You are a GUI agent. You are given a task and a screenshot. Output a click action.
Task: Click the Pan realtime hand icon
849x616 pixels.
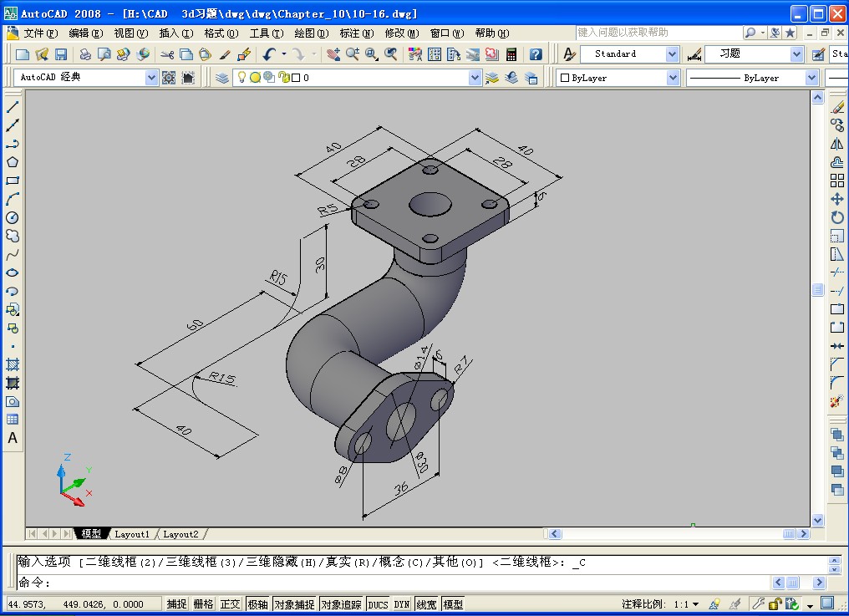pos(333,54)
